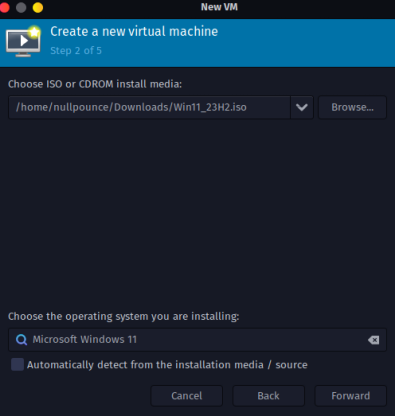Click the yellow window control button
The image size is (395, 416).
[x=38, y=7]
